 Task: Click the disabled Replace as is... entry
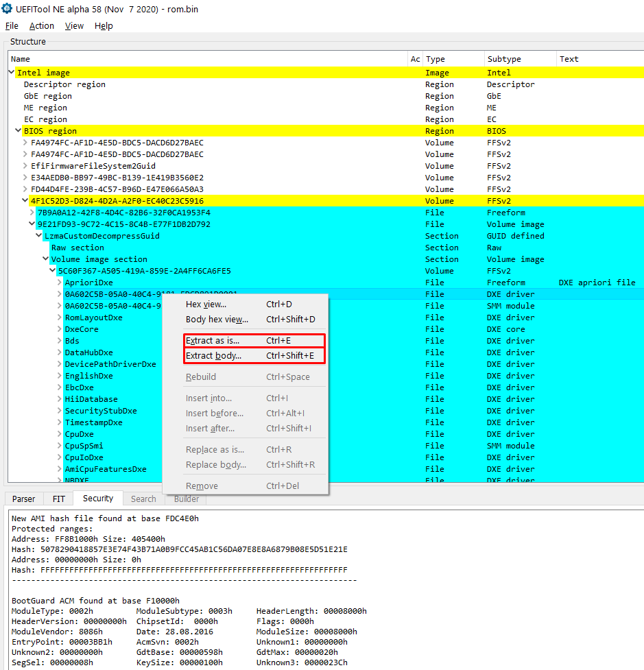pos(246,449)
